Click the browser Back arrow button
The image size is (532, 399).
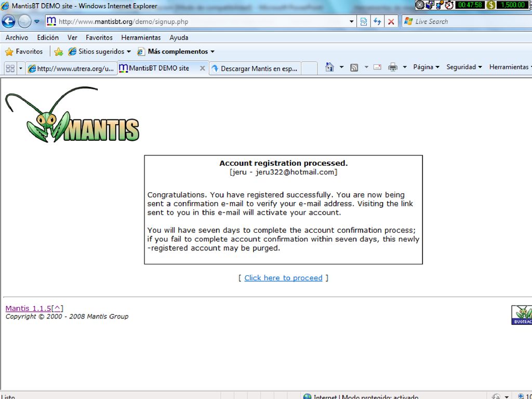(8, 21)
